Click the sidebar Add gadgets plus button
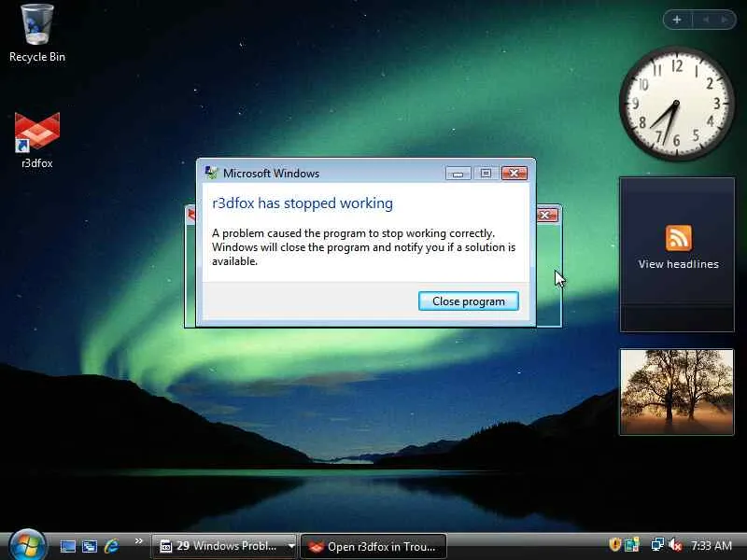This screenshot has width=747, height=560. (x=677, y=20)
